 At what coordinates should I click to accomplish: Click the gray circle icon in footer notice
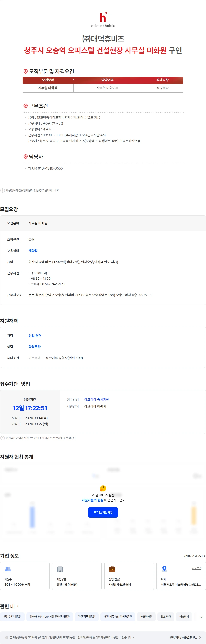[x=6, y=638]
